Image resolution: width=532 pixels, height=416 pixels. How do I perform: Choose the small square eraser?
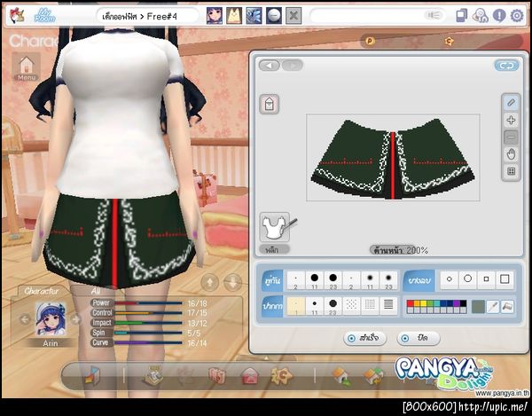[x=486, y=279]
